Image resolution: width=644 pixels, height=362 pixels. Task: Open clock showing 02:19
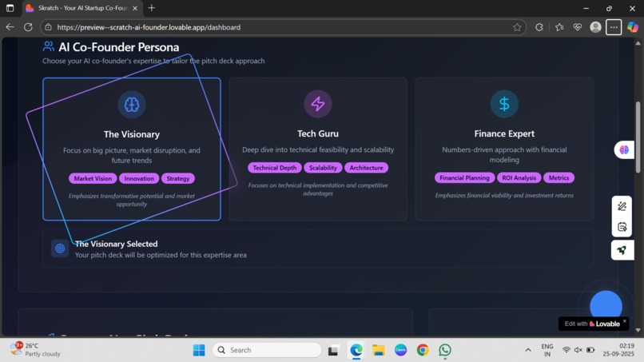point(618,350)
